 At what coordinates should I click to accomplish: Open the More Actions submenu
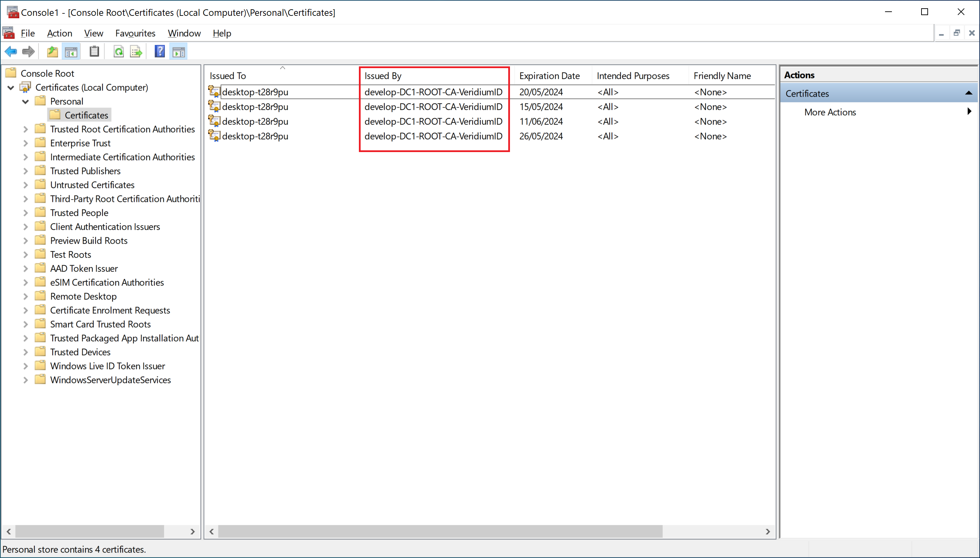click(x=830, y=112)
